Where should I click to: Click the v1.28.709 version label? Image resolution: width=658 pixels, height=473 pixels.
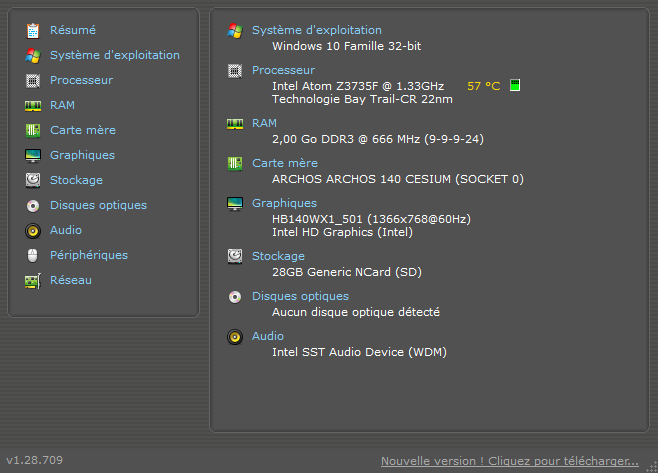(34, 460)
